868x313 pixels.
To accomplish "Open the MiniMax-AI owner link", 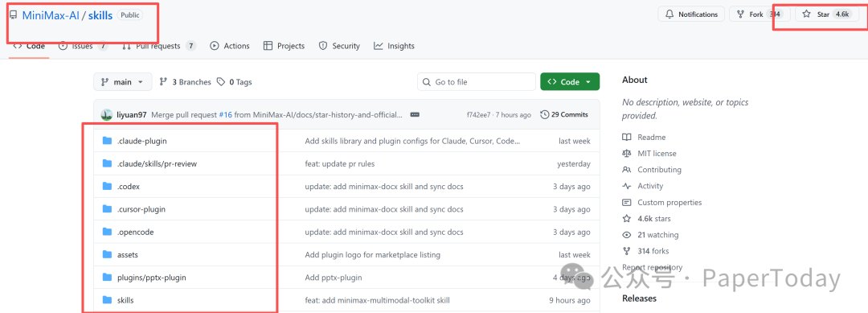I will [x=51, y=15].
